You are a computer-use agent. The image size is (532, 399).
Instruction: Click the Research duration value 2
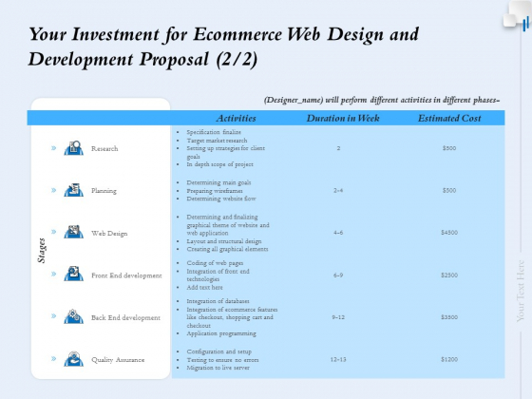pyautogui.click(x=338, y=148)
